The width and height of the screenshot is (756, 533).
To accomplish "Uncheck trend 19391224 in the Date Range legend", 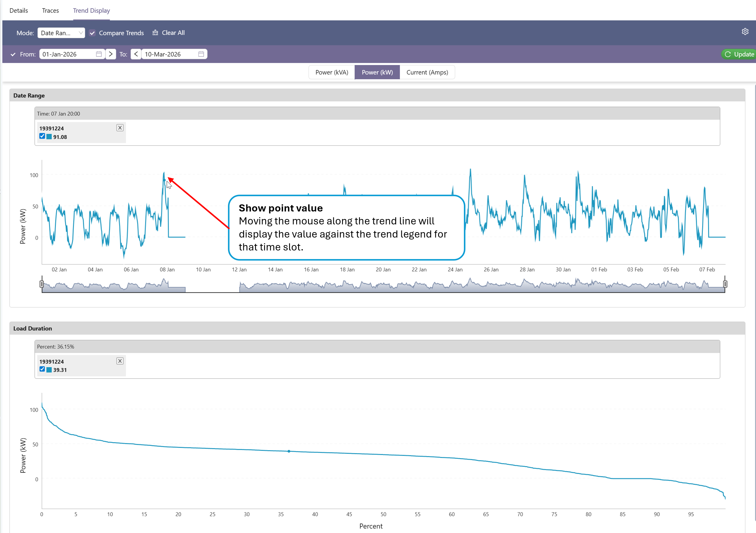I will pos(42,136).
